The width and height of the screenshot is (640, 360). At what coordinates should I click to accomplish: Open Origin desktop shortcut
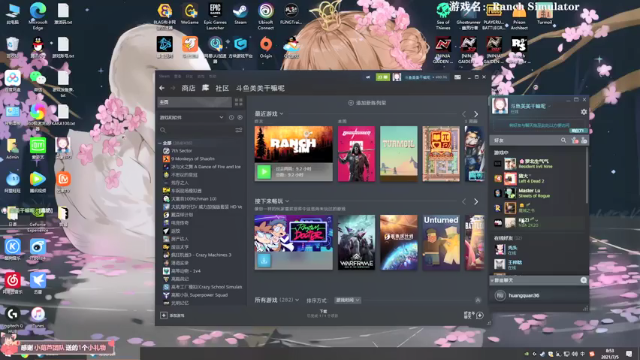266,47
